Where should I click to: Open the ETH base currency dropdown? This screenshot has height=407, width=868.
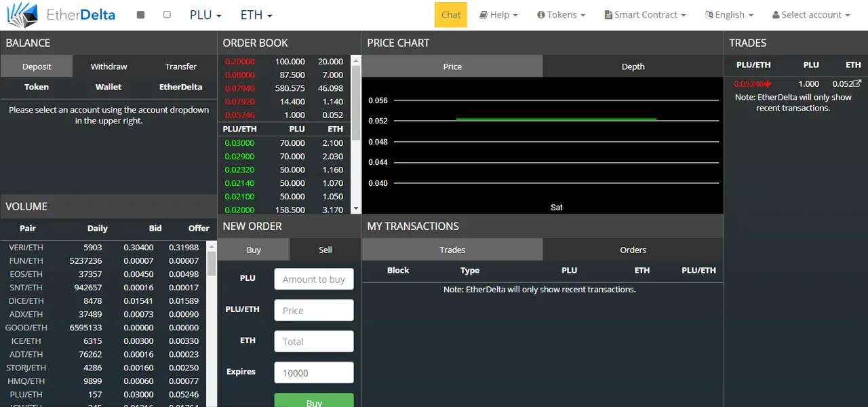tap(256, 14)
